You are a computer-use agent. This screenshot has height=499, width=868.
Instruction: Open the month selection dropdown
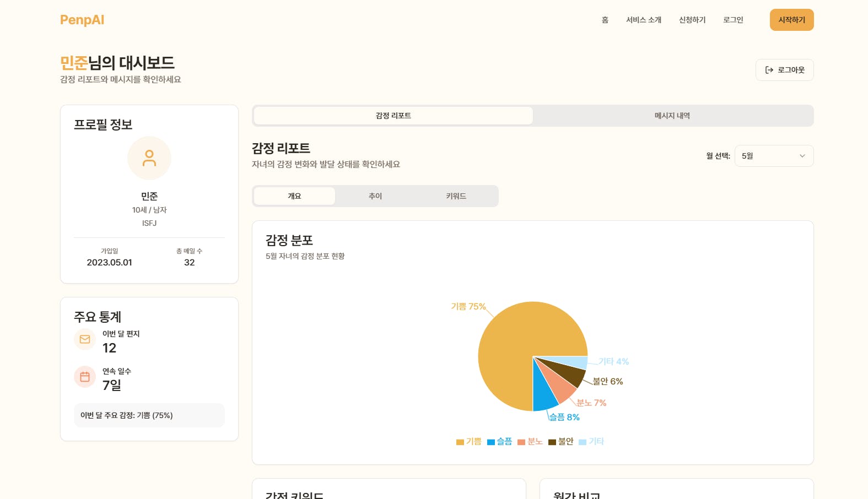[773, 156]
